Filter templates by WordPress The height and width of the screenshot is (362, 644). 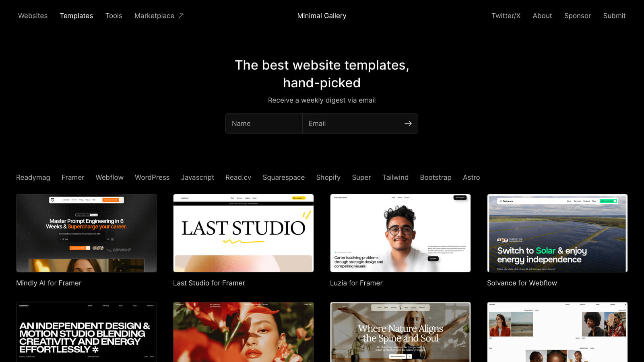tap(152, 177)
